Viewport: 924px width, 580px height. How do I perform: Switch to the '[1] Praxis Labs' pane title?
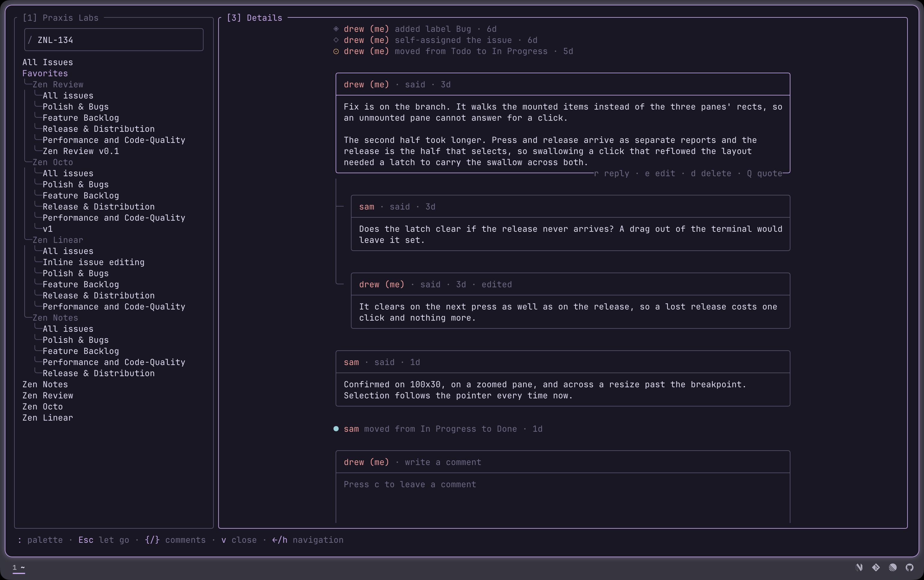60,18
